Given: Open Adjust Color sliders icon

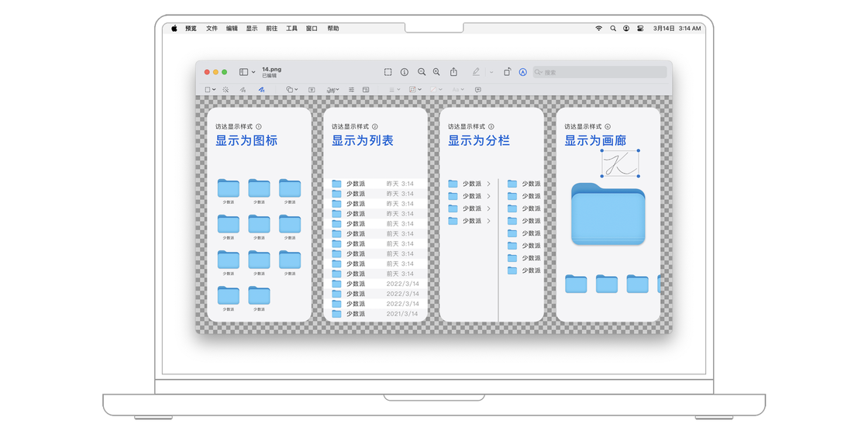Looking at the screenshot, I should (x=352, y=89).
